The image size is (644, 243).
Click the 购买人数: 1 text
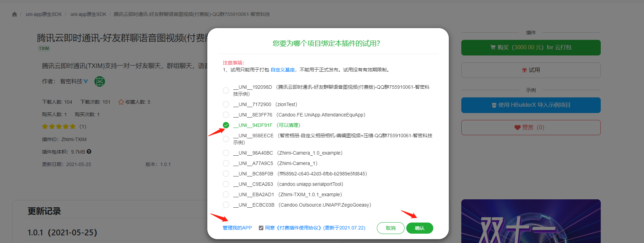point(54,114)
